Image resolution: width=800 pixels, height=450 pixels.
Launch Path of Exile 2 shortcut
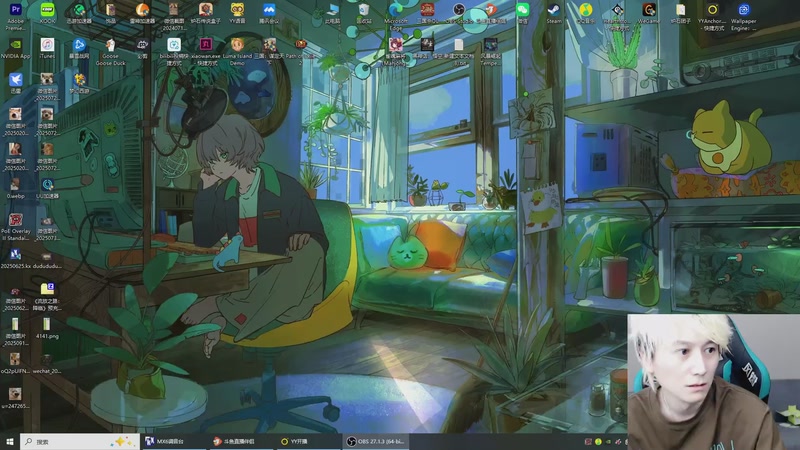coord(301,52)
